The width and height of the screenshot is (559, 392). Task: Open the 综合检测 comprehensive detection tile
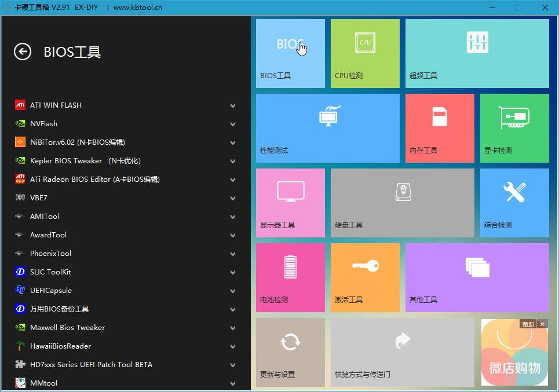514,203
